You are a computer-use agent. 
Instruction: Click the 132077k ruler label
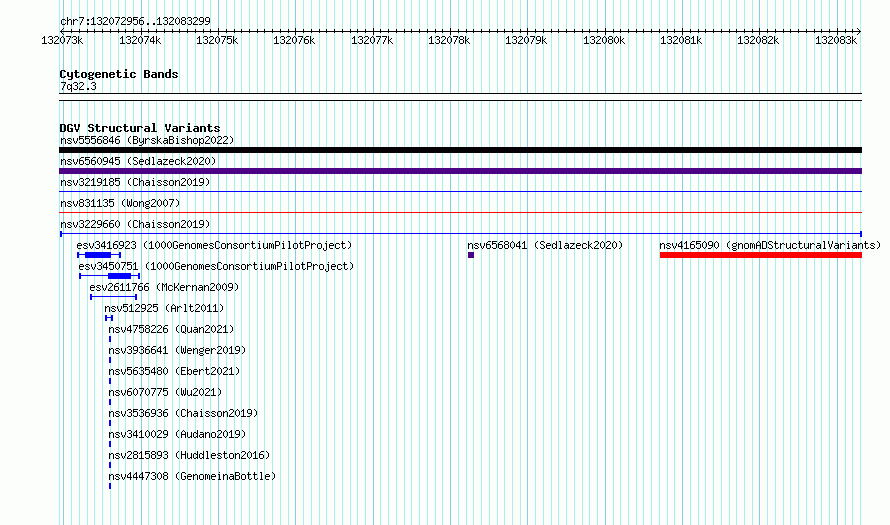pos(372,40)
